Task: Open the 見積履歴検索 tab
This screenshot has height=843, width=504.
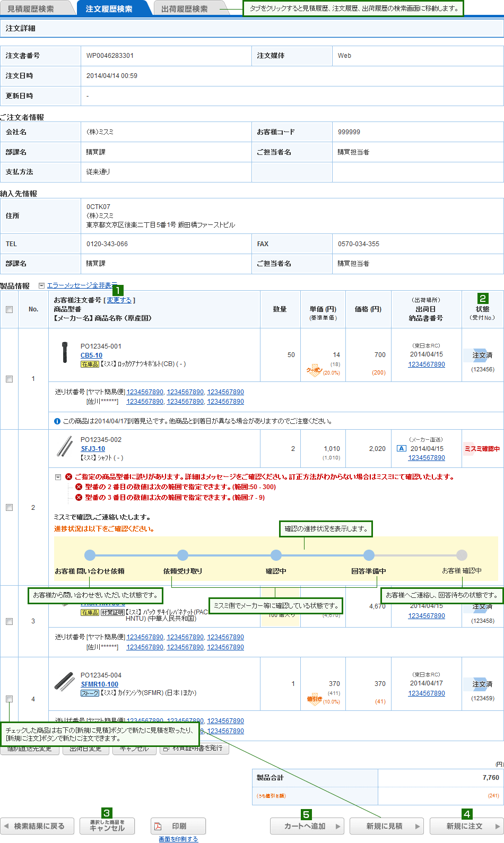Action: pyautogui.click(x=32, y=8)
